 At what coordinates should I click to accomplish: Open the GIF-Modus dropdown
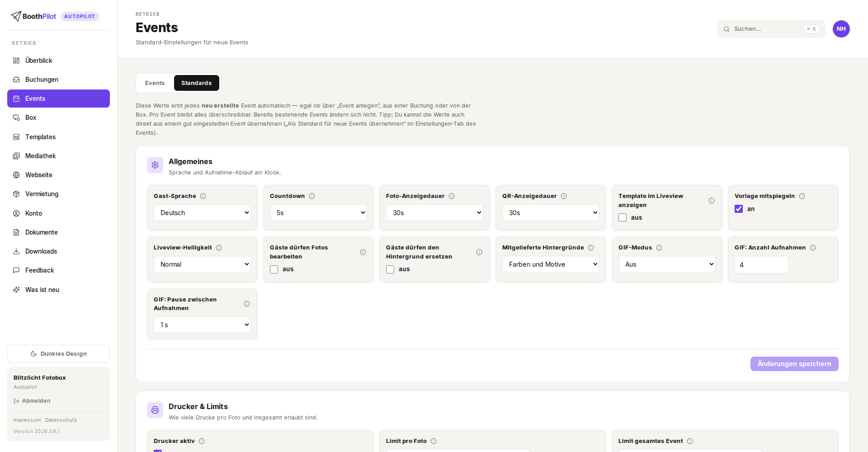pos(667,264)
